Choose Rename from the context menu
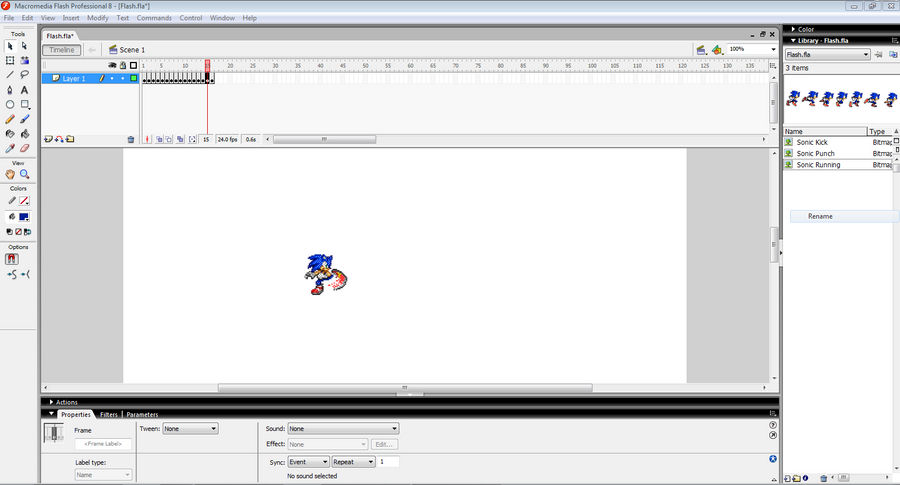Image resolution: width=900 pixels, height=485 pixels. pyautogui.click(x=820, y=216)
